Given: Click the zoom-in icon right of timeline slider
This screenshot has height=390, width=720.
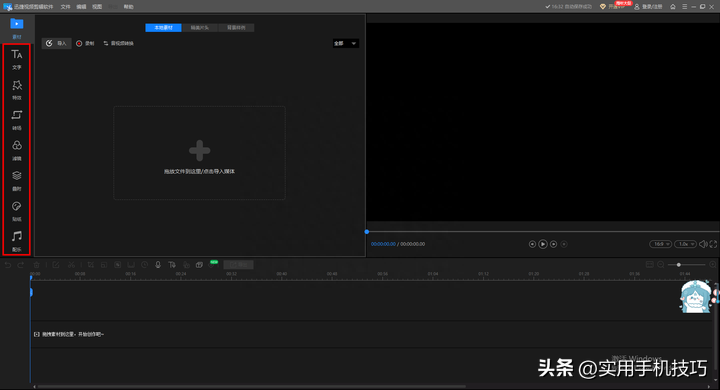Looking at the screenshot, I should 713,265.
